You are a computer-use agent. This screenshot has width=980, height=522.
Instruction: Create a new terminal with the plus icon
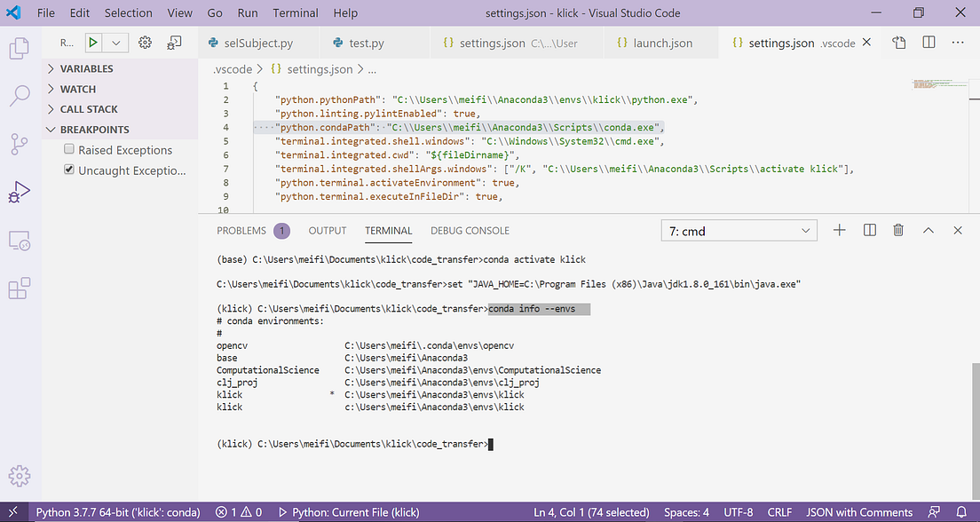839,230
